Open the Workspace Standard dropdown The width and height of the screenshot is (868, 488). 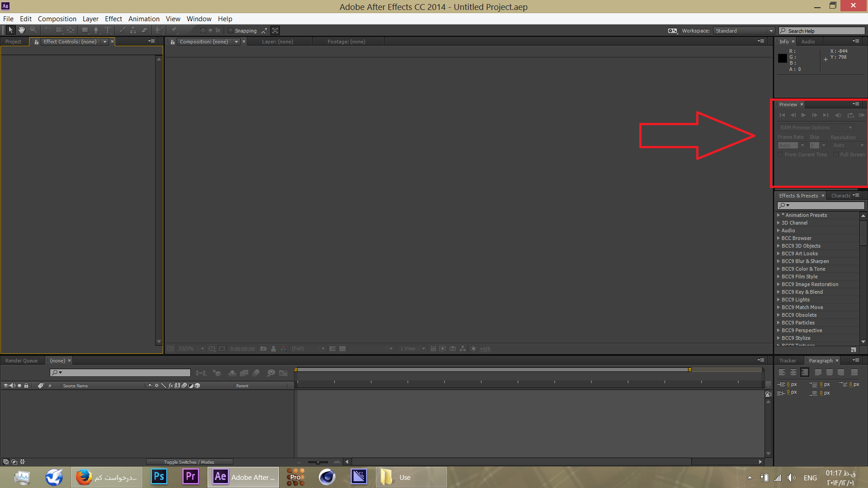coord(744,31)
